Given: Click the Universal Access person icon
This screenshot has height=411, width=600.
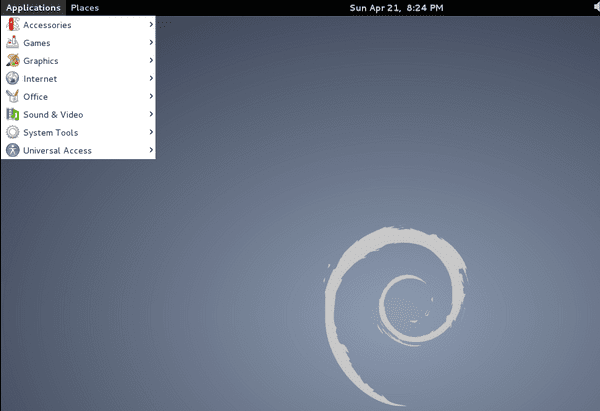Looking at the screenshot, I should tap(13, 150).
